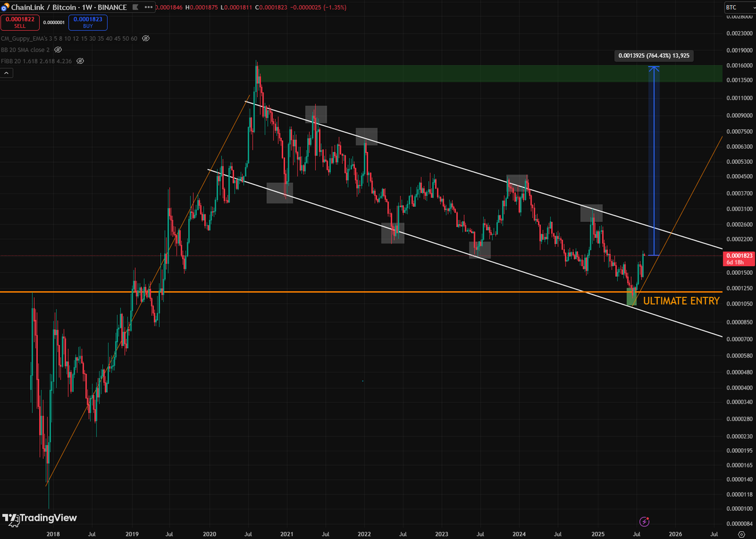Click the 2020 label on the time axis
This screenshot has height=539, width=756.
click(x=209, y=534)
